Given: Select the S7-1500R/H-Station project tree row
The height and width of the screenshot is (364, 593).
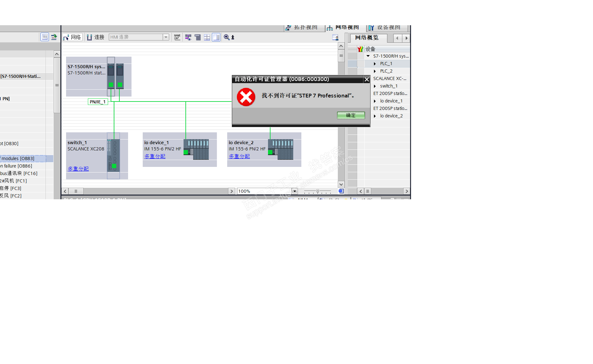Looking at the screenshot, I should point(26,76).
